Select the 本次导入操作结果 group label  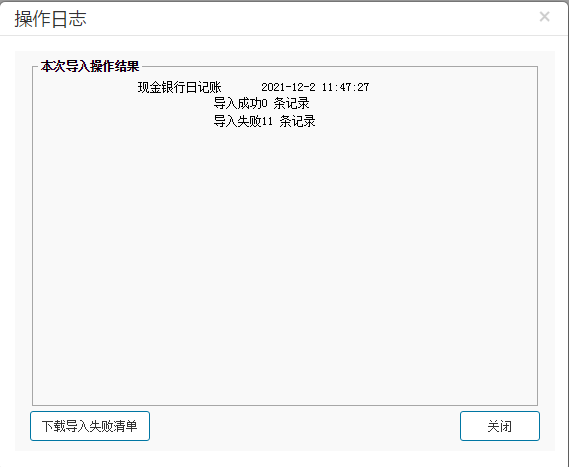[90, 66]
